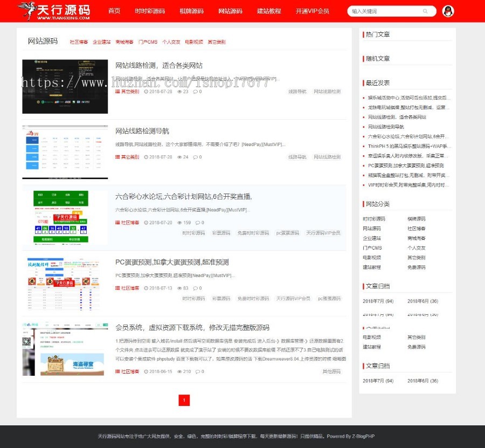Select the 电影视频 subcategory tab

point(194,42)
